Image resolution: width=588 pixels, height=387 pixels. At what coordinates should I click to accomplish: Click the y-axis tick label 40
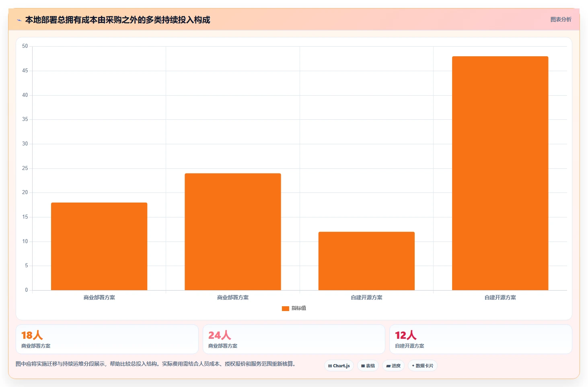point(25,95)
